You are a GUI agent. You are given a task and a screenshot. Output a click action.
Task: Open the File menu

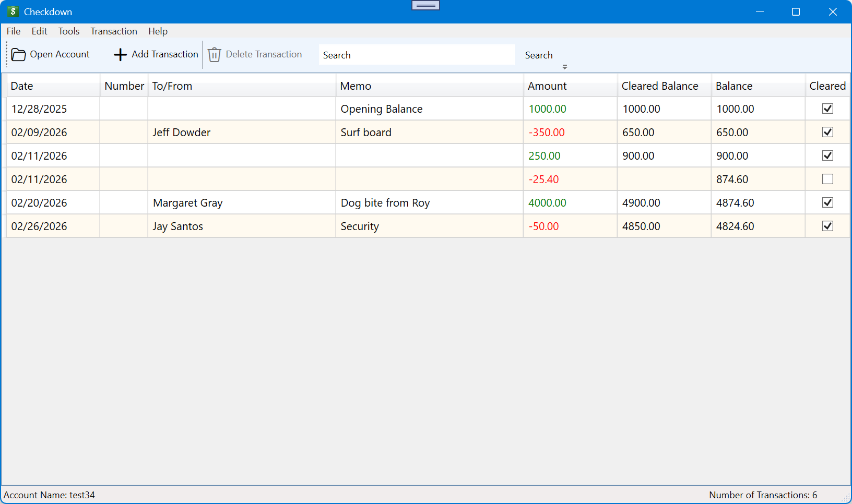14,31
